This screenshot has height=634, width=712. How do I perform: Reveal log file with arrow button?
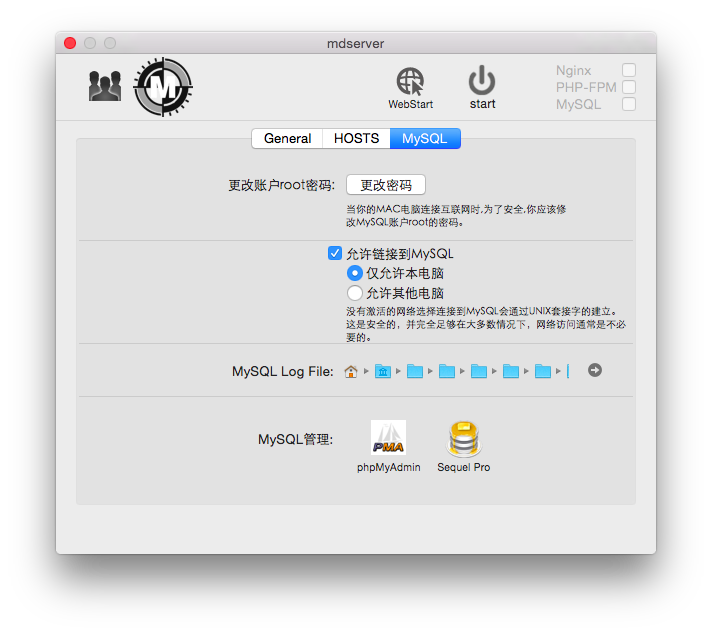coord(594,370)
